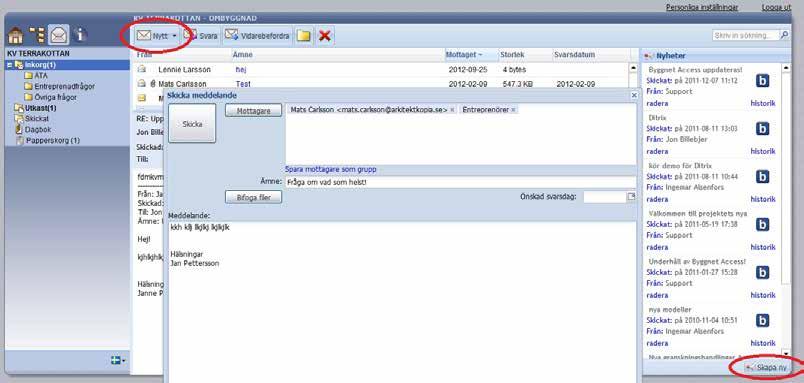The width and height of the screenshot is (804, 383).
Task: Click the large Skicka send button
Action: click(x=192, y=124)
